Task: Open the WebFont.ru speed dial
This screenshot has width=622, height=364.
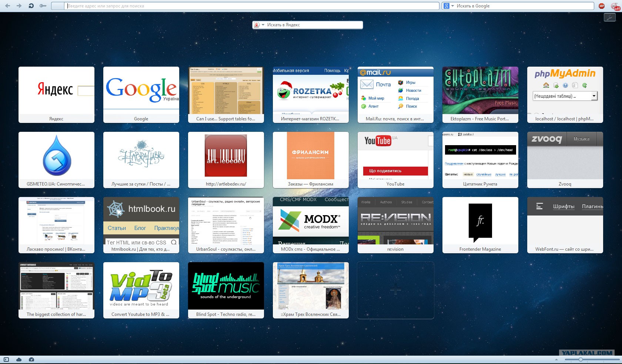Action: tap(565, 225)
